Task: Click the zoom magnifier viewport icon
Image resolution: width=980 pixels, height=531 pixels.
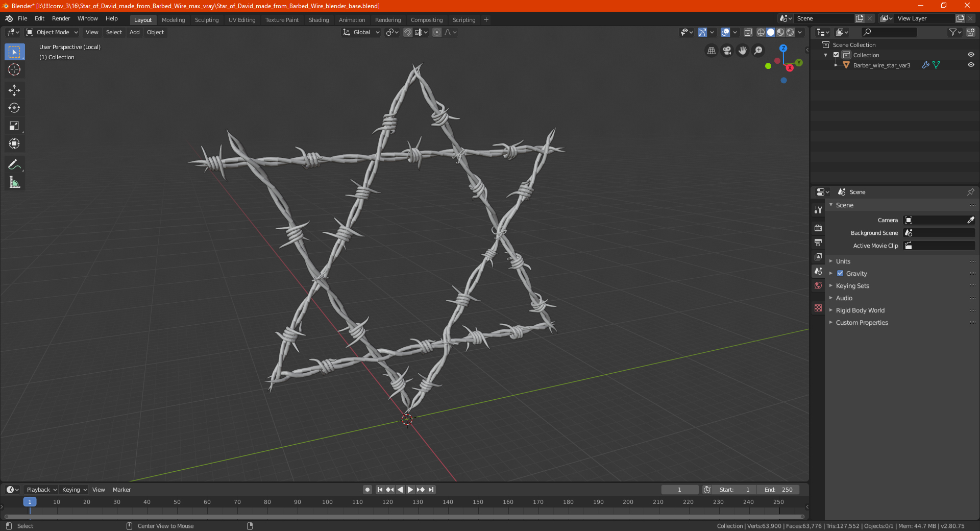Action: (x=758, y=51)
